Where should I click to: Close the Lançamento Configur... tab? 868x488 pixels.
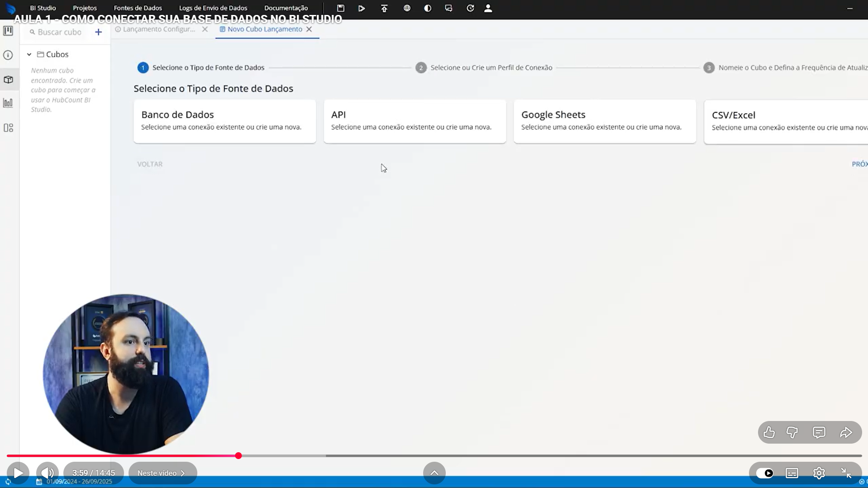pyautogui.click(x=205, y=29)
